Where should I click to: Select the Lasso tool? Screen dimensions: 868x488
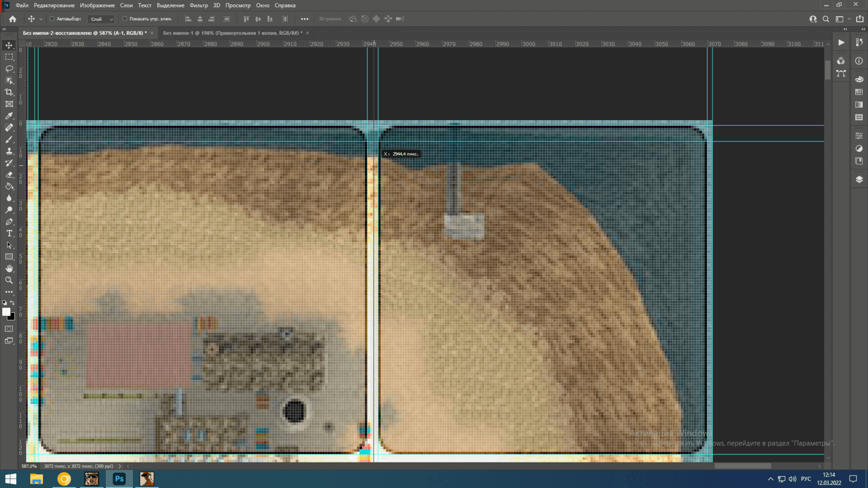point(9,69)
